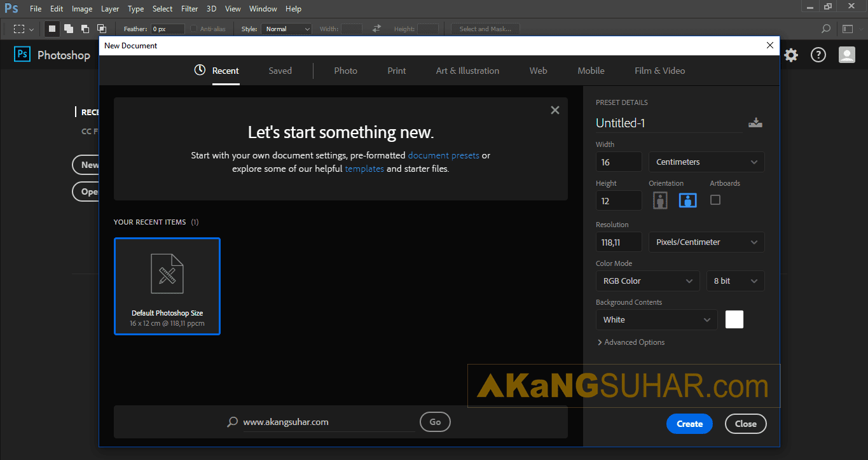The image size is (868, 460).
Task: Click the clock icon beside Recent
Action: click(x=200, y=70)
